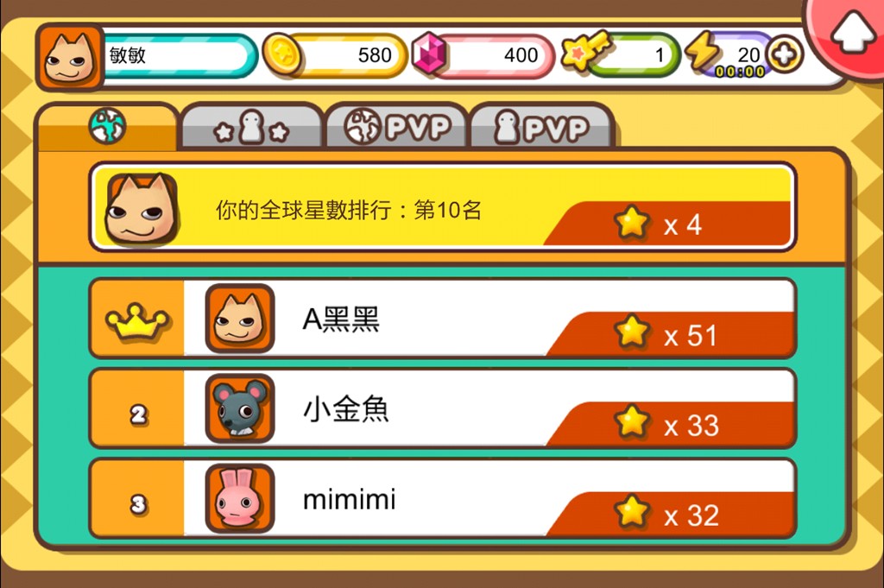Image resolution: width=884 pixels, height=588 pixels.
Task: Tap the gray mouse avatar
Action: (240, 409)
